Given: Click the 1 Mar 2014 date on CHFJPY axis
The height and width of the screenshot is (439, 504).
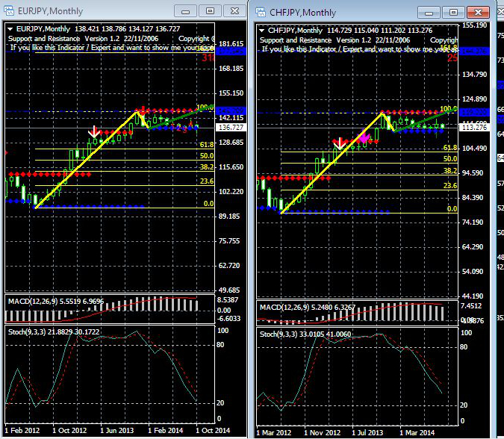Looking at the screenshot, I should 417,432.
